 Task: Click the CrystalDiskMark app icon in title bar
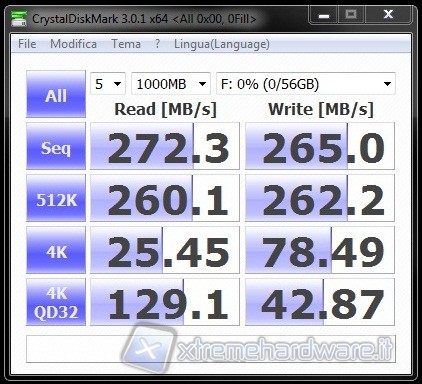pyautogui.click(x=19, y=18)
